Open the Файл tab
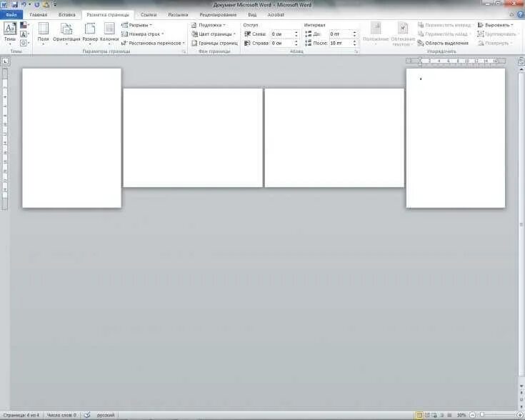This screenshot has height=420, width=525. 11,15
